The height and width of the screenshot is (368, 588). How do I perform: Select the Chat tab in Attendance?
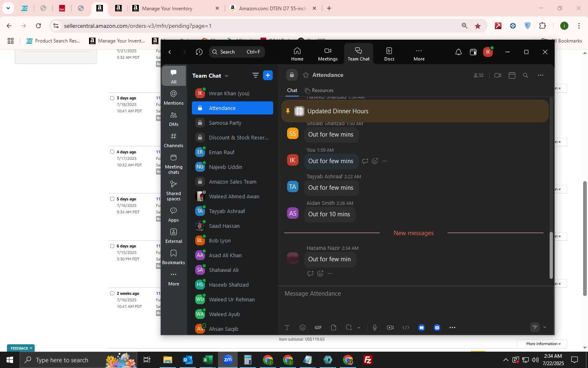pos(292,90)
